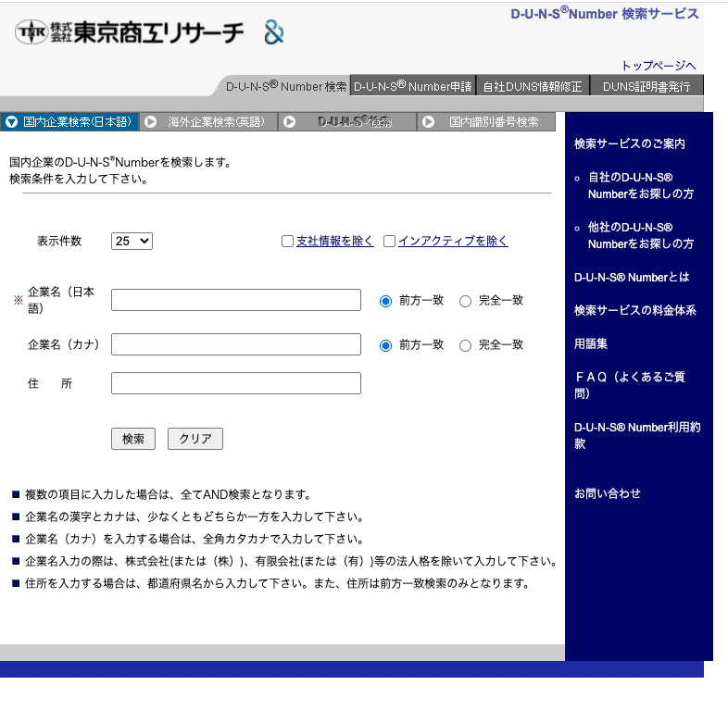
Task: Check the インアクティブを除く checkbox
Action: click(x=389, y=242)
